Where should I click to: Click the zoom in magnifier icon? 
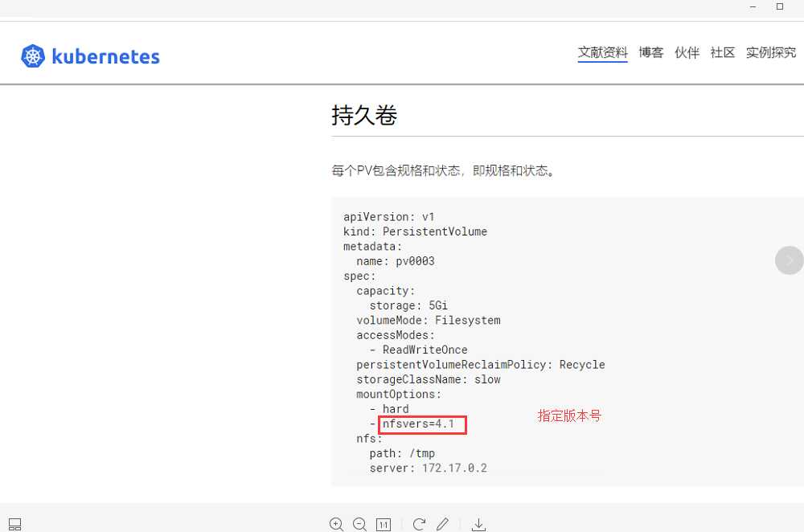pyautogui.click(x=336, y=524)
